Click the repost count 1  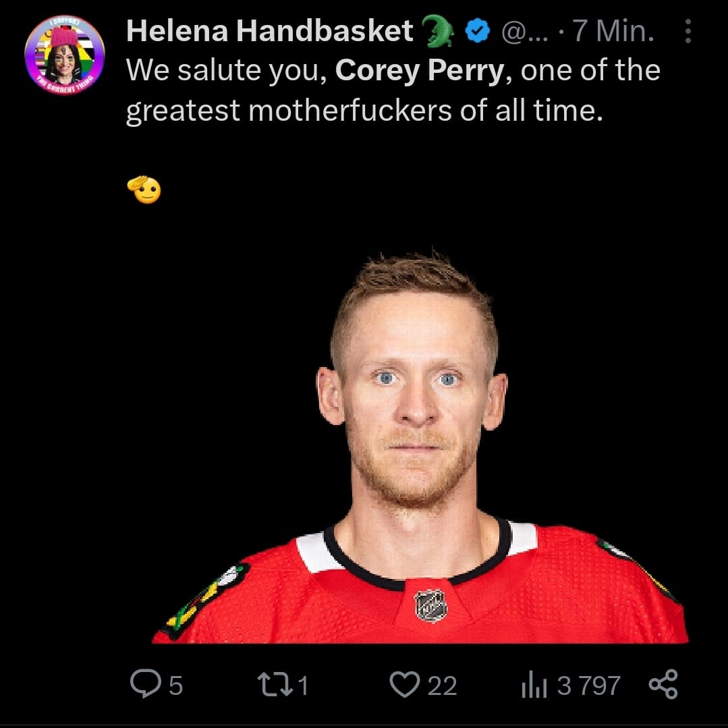(x=303, y=685)
